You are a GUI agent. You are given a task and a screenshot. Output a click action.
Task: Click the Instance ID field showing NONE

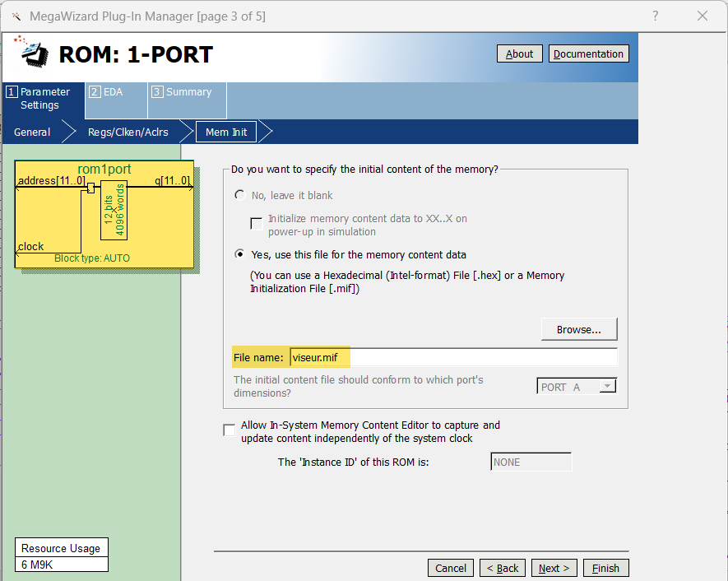click(531, 462)
